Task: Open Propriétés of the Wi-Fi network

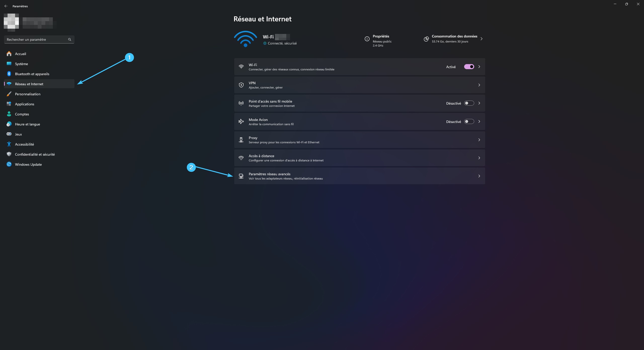Action: (381, 36)
